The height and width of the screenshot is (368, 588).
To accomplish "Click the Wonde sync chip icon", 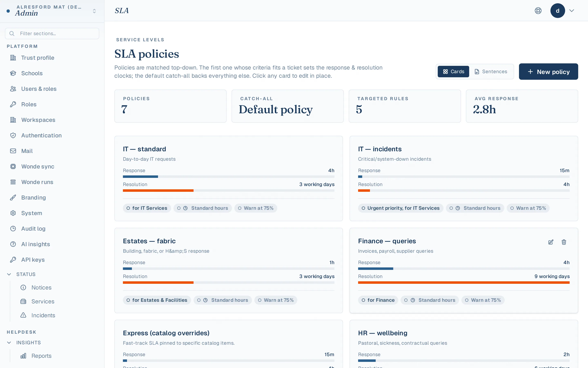I will [x=13, y=166].
